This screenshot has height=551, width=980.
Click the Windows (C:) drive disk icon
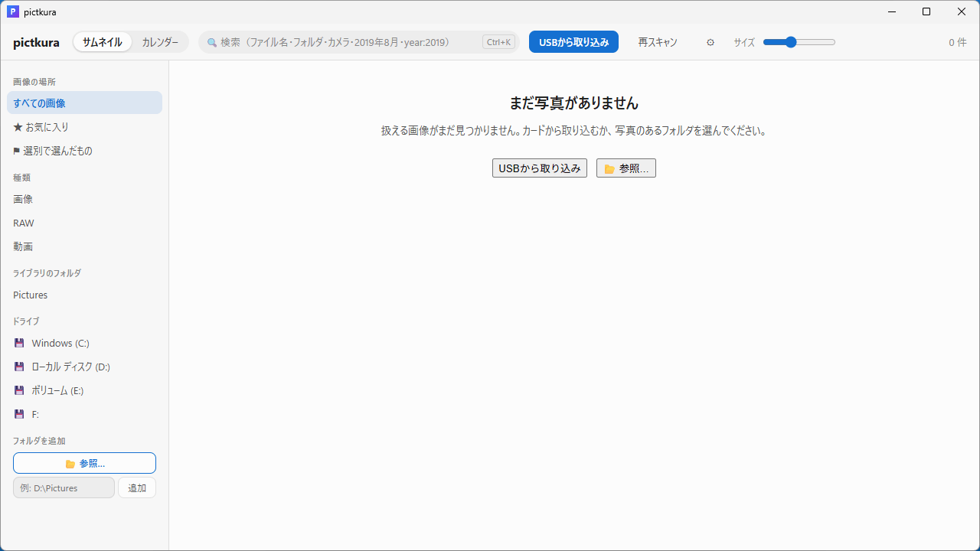click(x=19, y=343)
